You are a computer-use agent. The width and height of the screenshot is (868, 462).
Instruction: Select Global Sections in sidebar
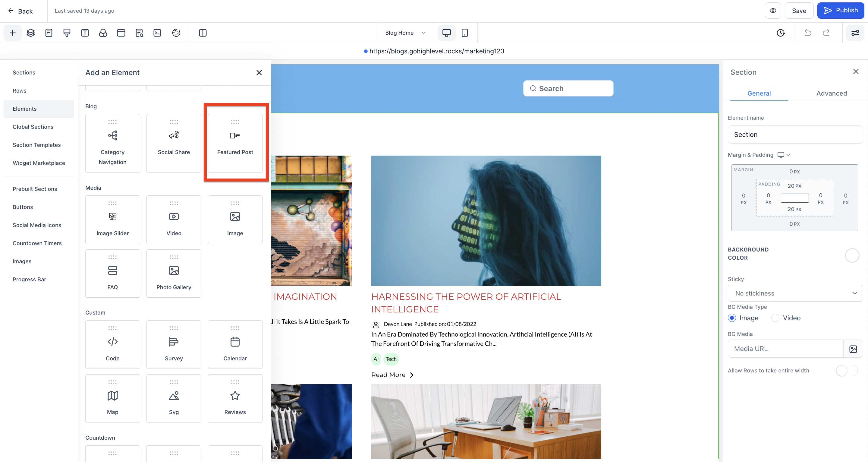[x=33, y=127]
